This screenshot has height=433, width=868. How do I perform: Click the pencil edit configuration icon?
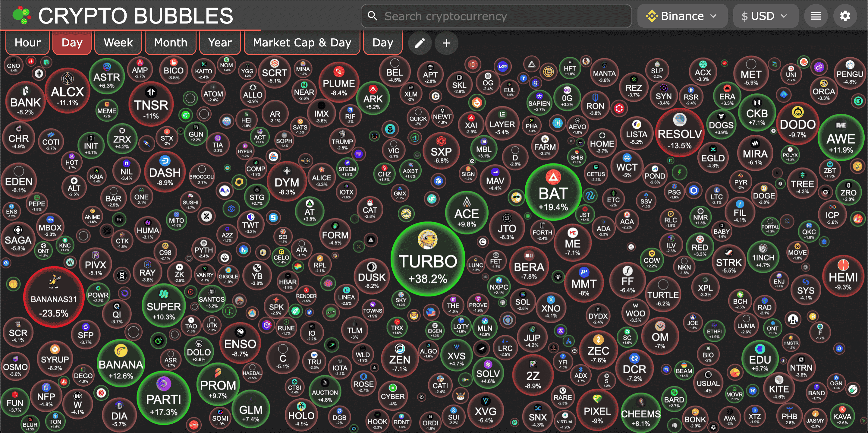click(420, 43)
